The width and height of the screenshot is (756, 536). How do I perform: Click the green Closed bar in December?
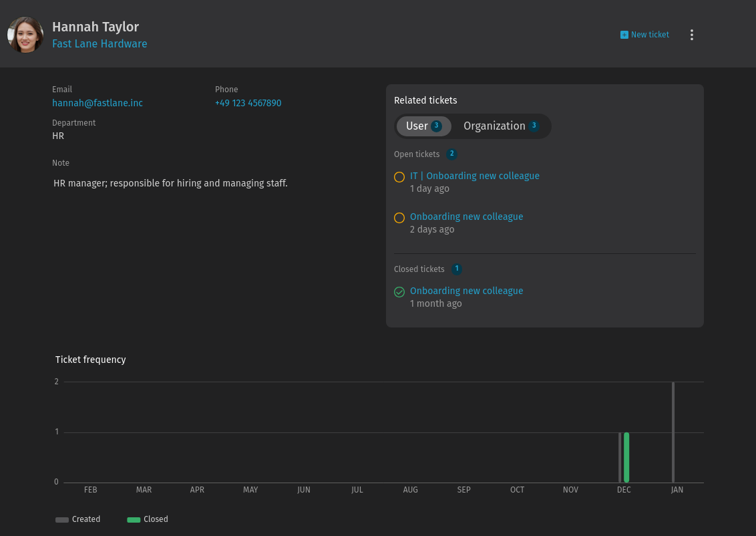[626, 457]
